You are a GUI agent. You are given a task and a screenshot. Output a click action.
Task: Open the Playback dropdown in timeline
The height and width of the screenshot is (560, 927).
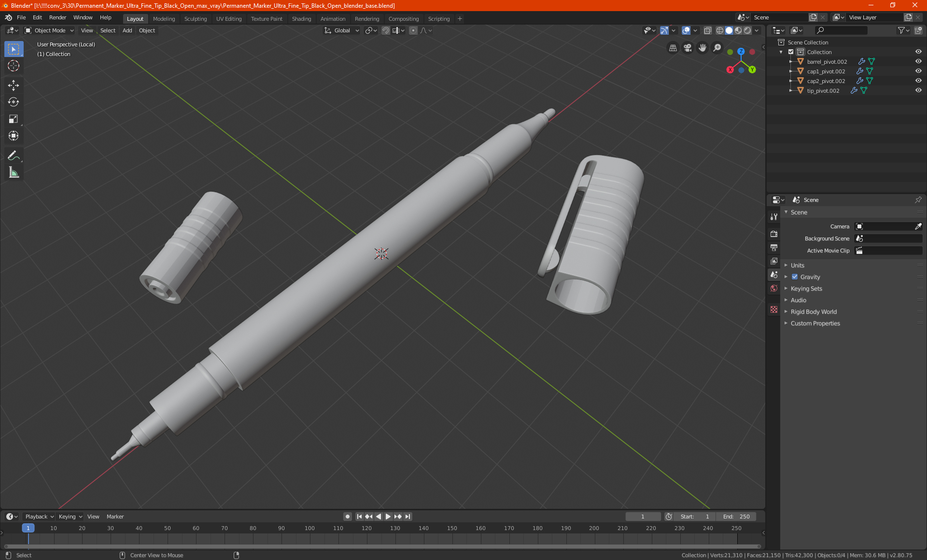click(x=39, y=517)
